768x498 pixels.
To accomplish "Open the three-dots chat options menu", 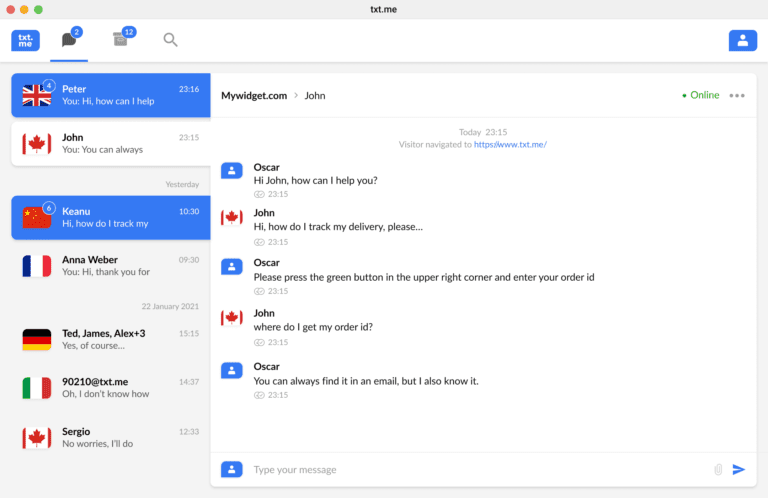I will click(x=737, y=95).
